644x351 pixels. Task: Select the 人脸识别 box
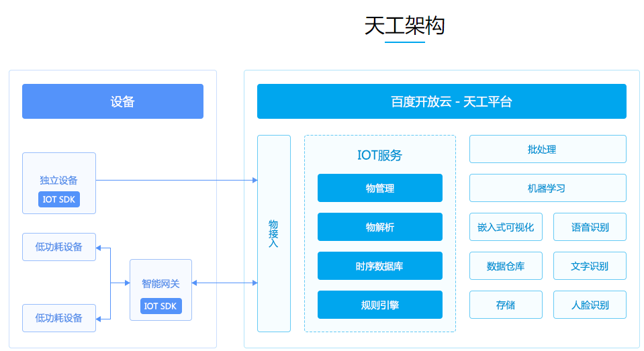pos(590,305)
